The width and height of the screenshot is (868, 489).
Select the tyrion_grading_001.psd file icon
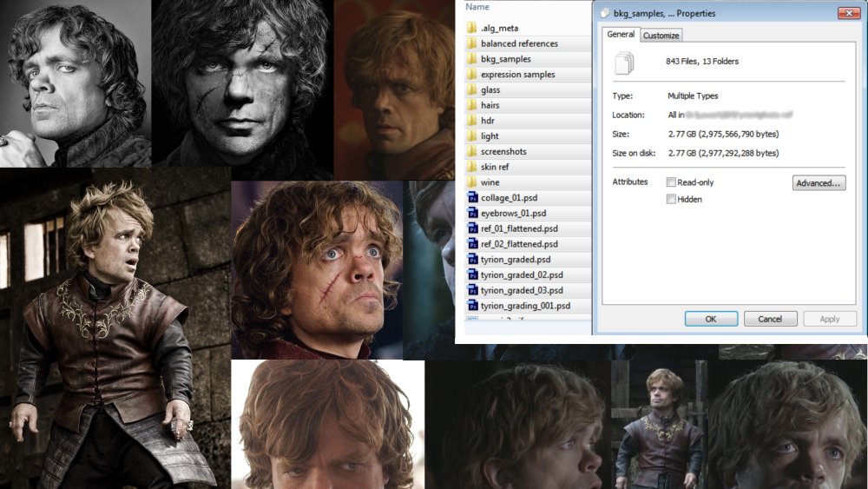(473, 306)
